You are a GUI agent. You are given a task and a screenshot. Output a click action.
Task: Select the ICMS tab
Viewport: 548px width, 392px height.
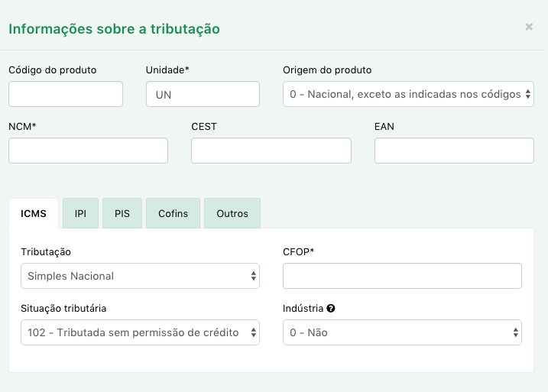pyautogui.click(x=34, y=213)
